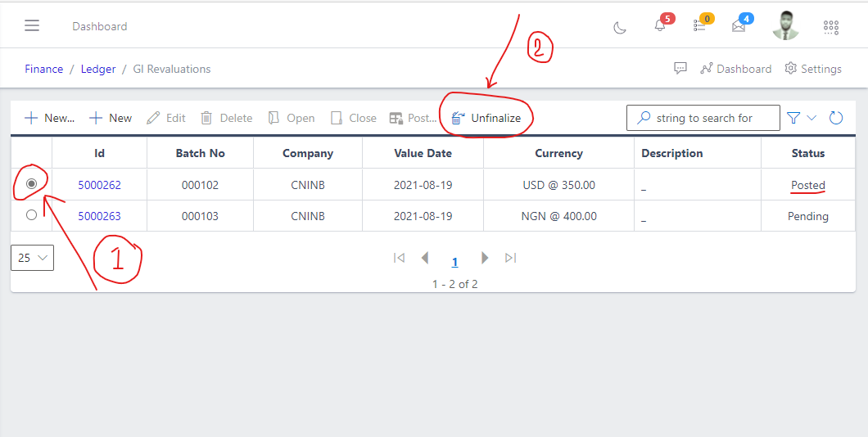Sort by the Currency column header
This screenshot has width=868, height=437.
pyautogui.click(x=558, y=153)
